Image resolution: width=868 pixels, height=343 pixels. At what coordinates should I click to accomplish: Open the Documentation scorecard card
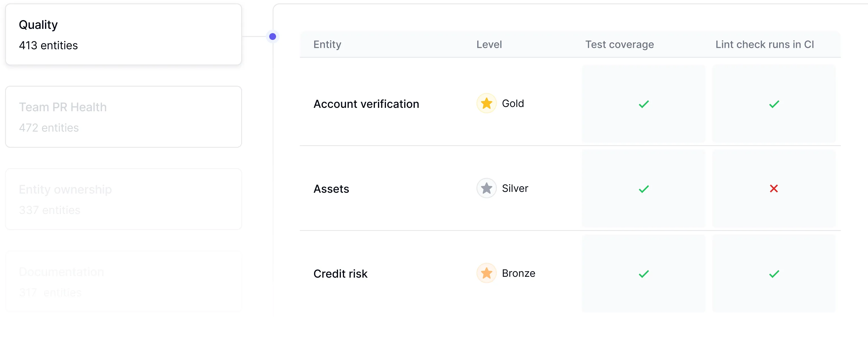(124, 281)
